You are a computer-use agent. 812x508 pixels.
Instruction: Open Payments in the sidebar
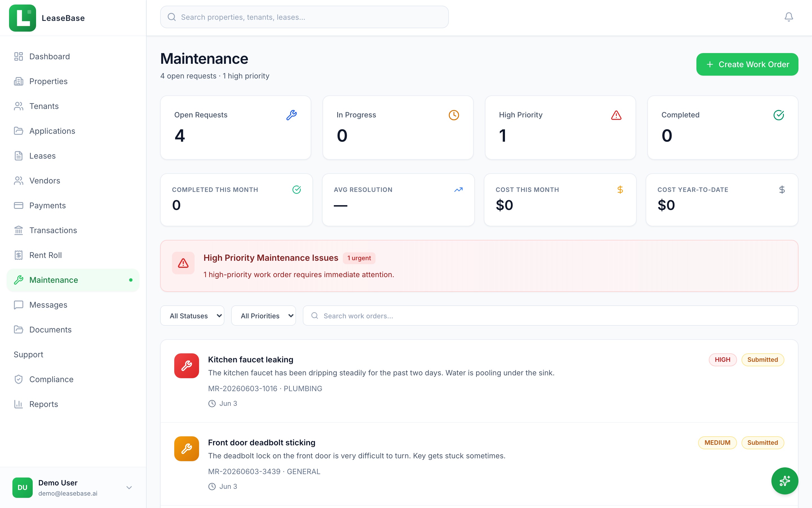coord(73,206)
